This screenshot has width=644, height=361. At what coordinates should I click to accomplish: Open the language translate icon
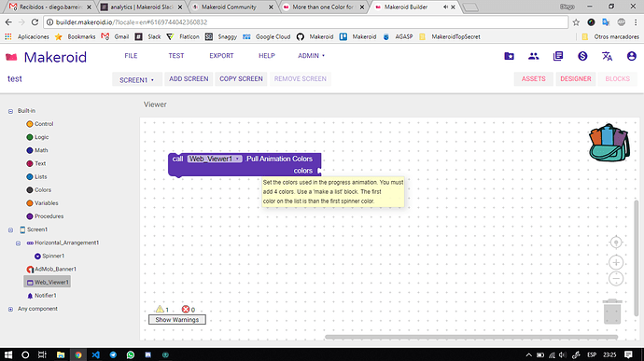click(607, 56)
